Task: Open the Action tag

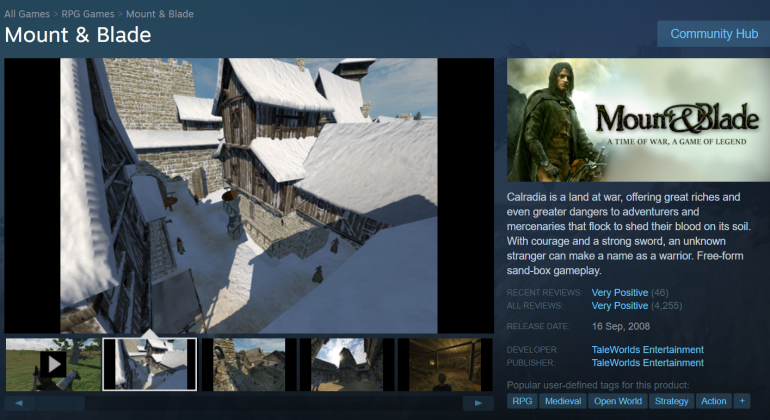Action: (714, 401)
